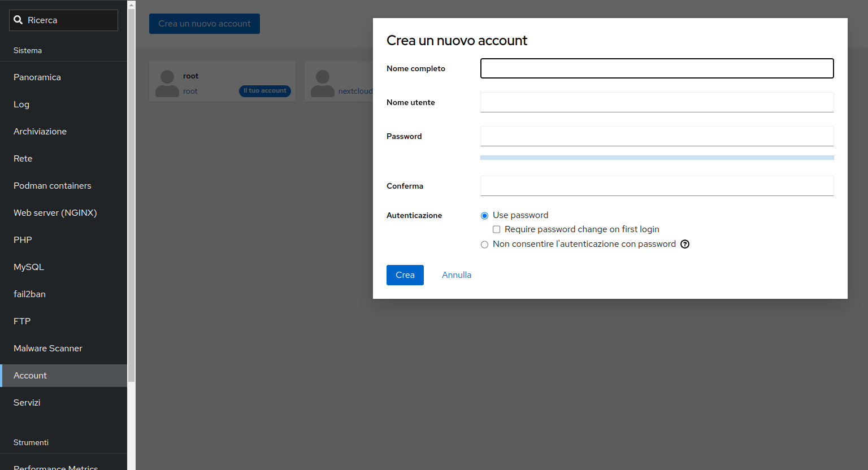868x470 pixels.
Task: Open Web server (NGINX) page
Action: [x=63, y=213]
